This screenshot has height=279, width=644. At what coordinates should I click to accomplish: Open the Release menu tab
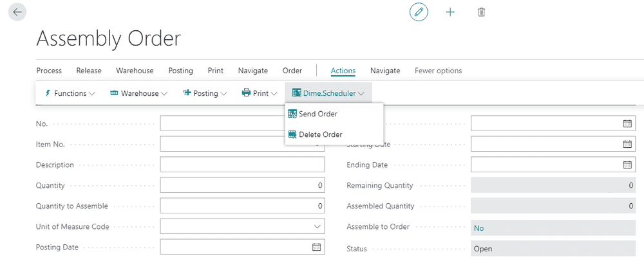pyautogui.click(x=89, y=71)
